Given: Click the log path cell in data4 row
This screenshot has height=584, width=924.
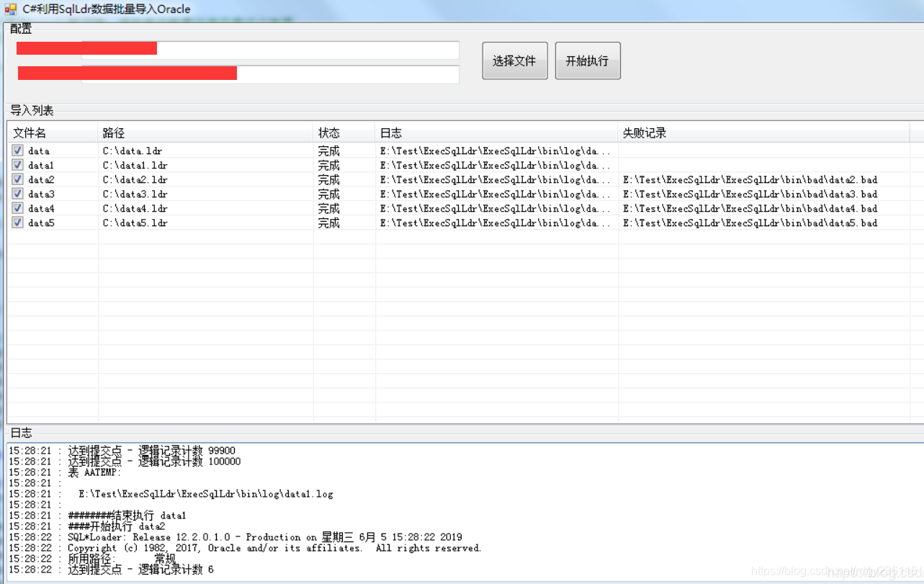Looking at the screenshot, I should (x=495, y=209).
